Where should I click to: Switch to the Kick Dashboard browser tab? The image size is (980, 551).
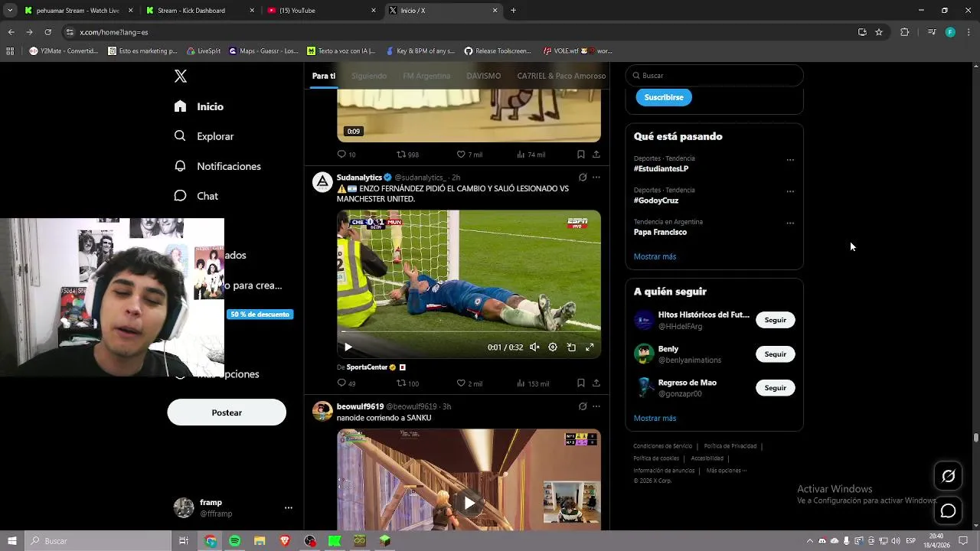pyautogui.click(x=201, y=11)
